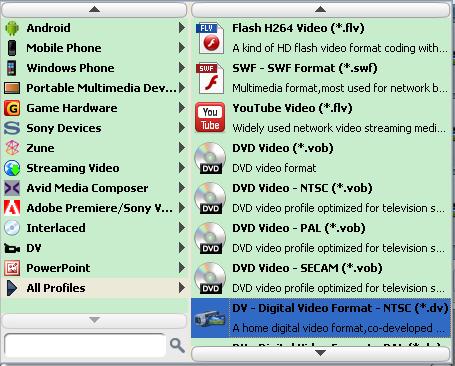Viewport: 455px width, 366px height.
Task: Expand the All Profiles submenu arrow
Action: (x=182, y=288)
